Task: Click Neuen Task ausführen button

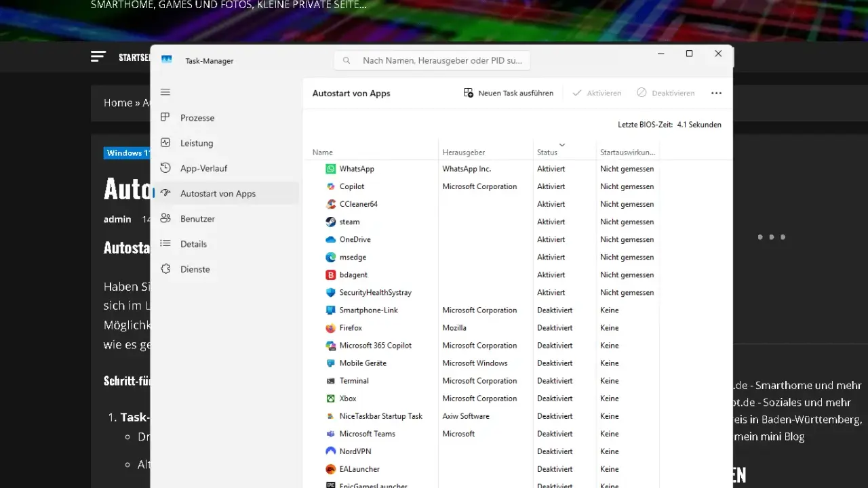Action: 508,93
